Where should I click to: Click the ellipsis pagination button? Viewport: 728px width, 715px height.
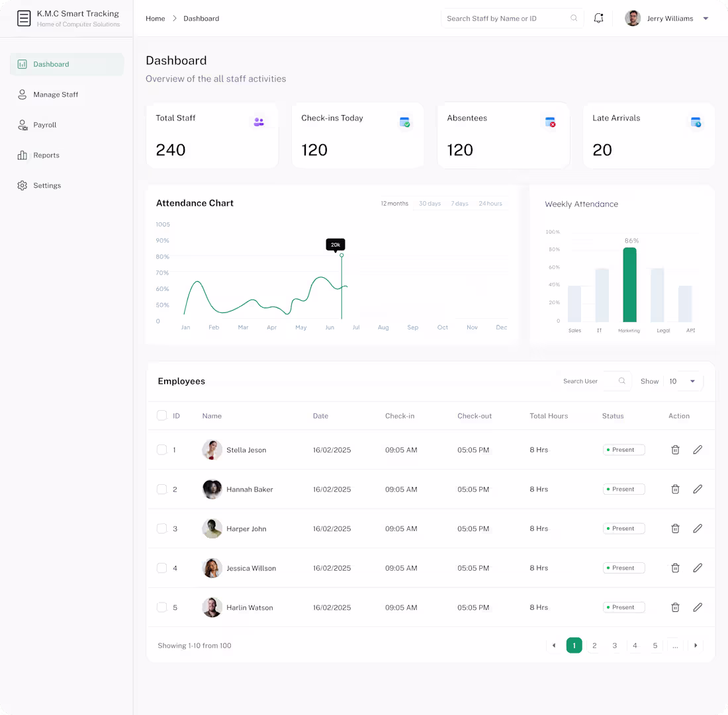pos(675,646)
